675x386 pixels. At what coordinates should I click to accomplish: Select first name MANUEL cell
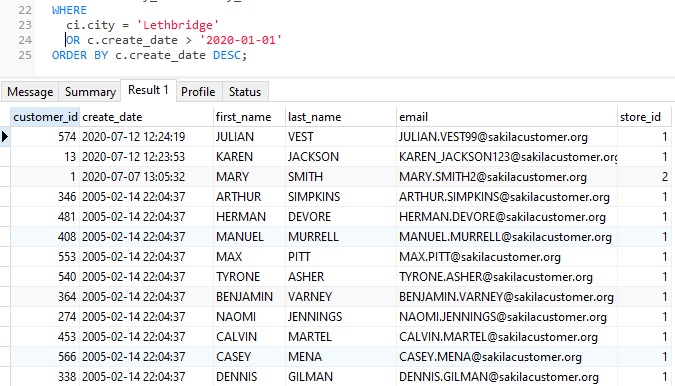tap(249, 237)
